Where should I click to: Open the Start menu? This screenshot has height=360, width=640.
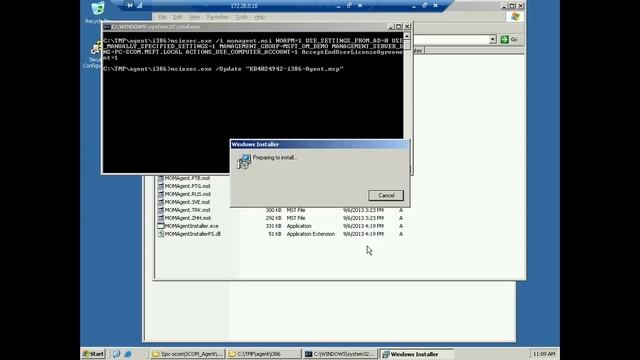pyautogui.click(x=93, y=354)
